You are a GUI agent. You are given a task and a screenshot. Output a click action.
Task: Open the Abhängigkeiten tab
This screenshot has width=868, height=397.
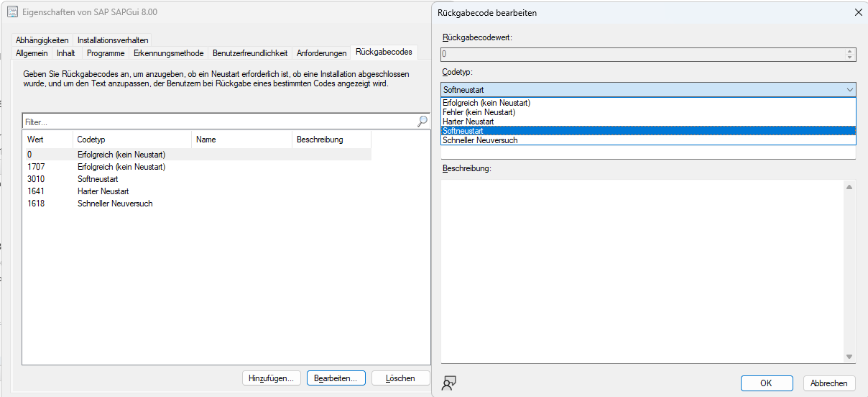(42, 40)
